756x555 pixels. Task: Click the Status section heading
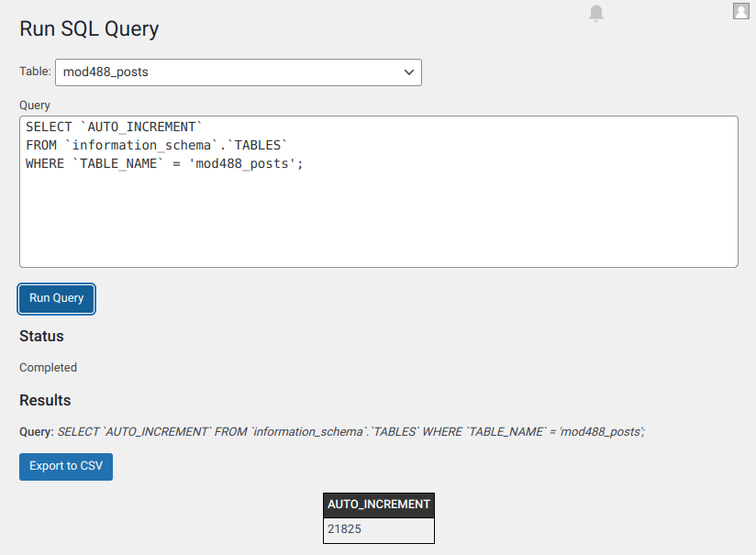(39, 336)
